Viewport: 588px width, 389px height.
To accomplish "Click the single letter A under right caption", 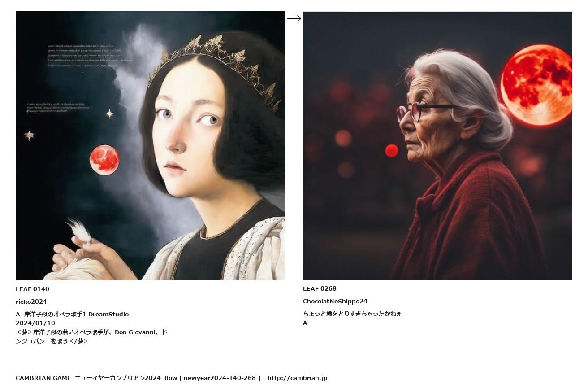I will coord(305,323).
